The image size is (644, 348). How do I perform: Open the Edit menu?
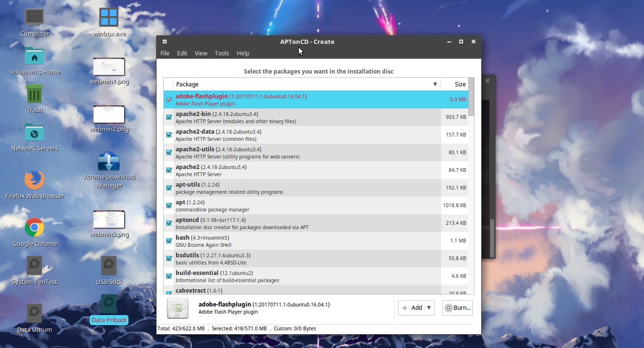coord(182,53)
